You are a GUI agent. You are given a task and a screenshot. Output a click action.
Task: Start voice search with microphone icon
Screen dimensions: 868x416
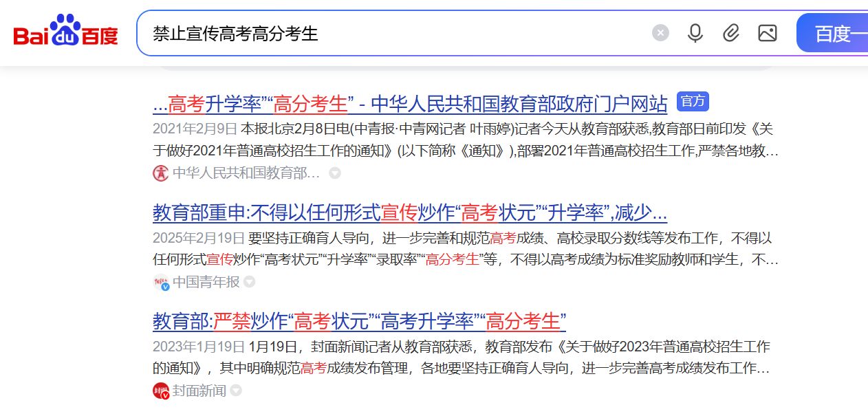[695, 33]
